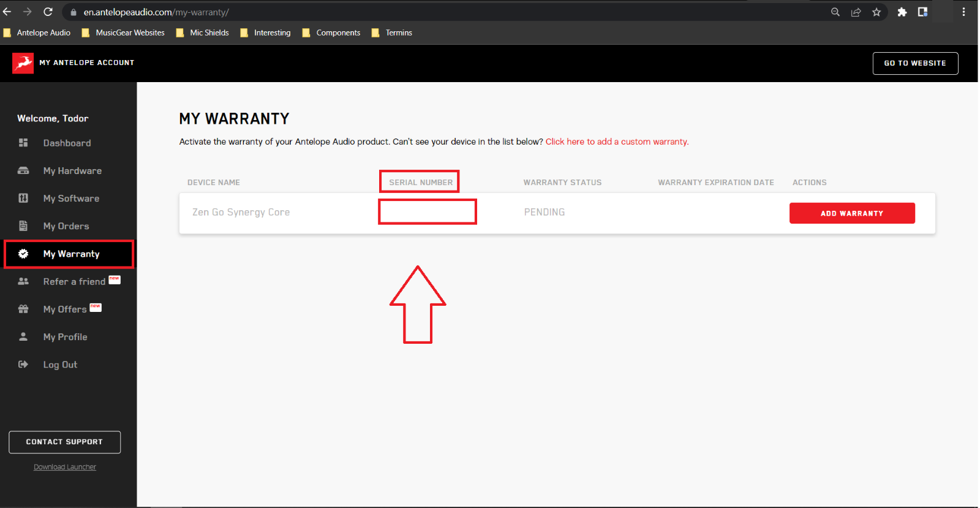Open My Software in sidebar
The height and width of the screenshot is (508, 980).
tap(71, 198)
